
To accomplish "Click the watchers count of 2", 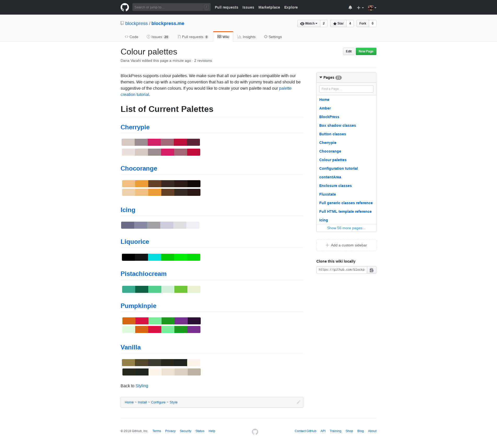I will coord(324,23).
